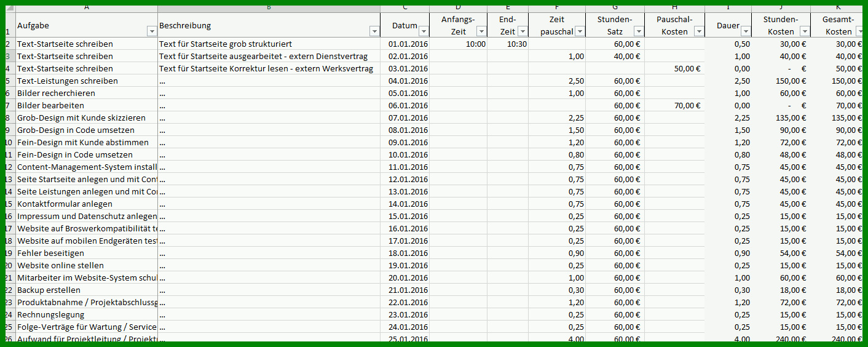Select task cell 'Website online stellen'
This screenshot has height=347, width=868.
86,265
